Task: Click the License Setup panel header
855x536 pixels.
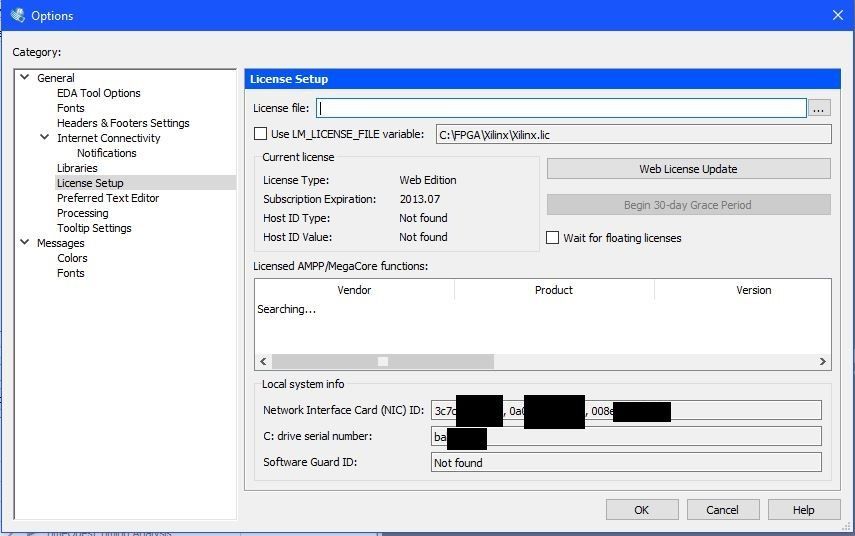Action: click(543, 79)
